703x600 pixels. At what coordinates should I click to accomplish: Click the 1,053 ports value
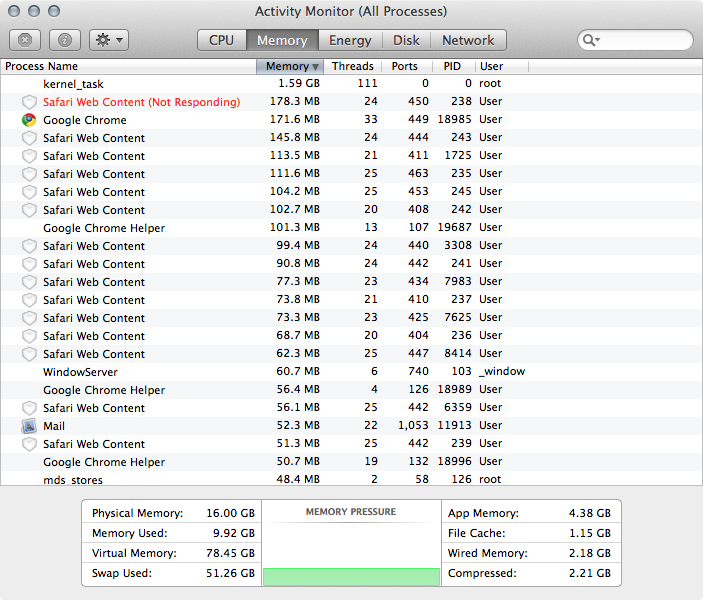(413, 425)
